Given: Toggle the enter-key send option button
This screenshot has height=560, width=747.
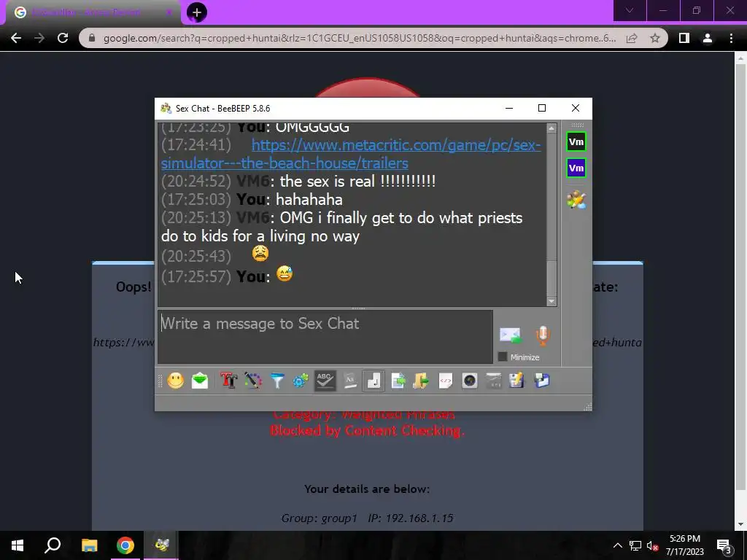Looking at the screenshot, I should tap(374, 381).
